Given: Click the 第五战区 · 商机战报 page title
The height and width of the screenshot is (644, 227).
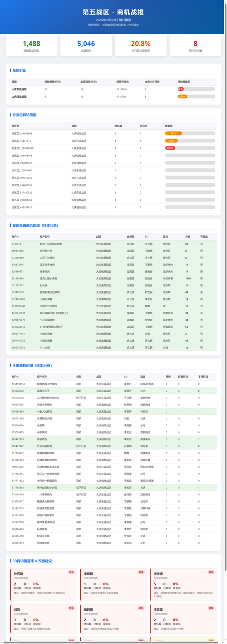Looking at the screenshot, I should [113, 12].
